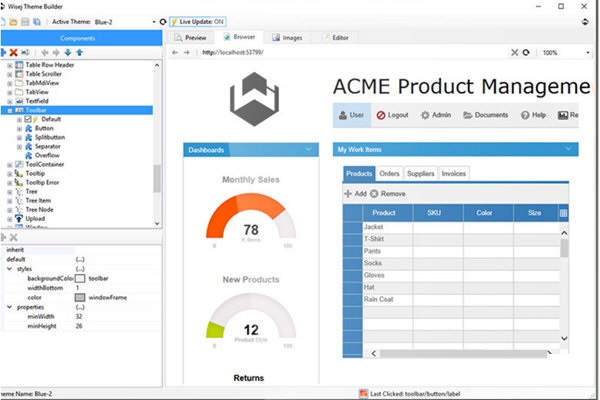
Task: Click the Logout toolbar button
Action: point(393,115)
